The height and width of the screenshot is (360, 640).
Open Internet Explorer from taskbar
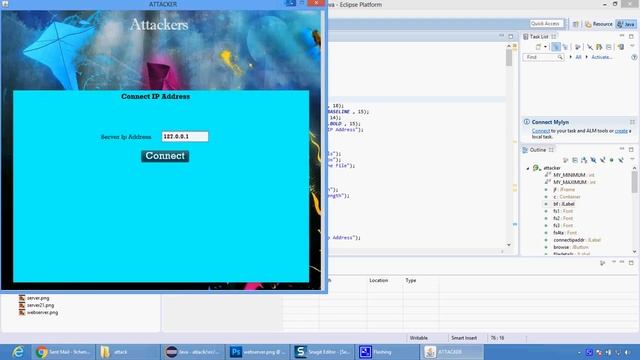[18, 352]
